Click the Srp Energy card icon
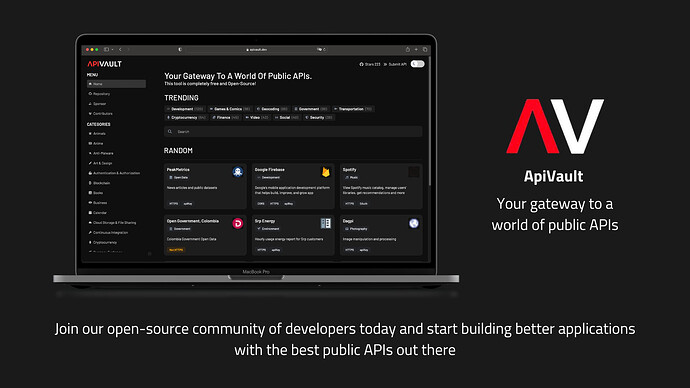Viewport: 690px width, 388px height. (326, 223)
